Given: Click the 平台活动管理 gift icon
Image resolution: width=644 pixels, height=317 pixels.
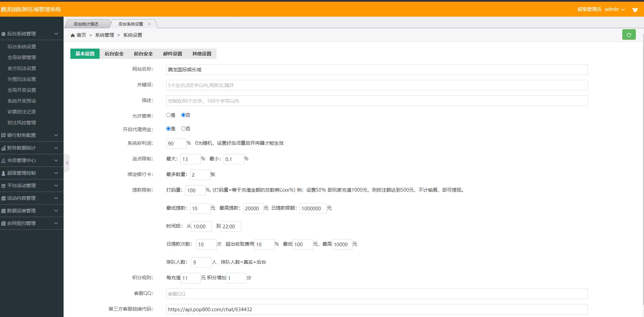Looking at the screenshot, I should (x=3, y=186).
